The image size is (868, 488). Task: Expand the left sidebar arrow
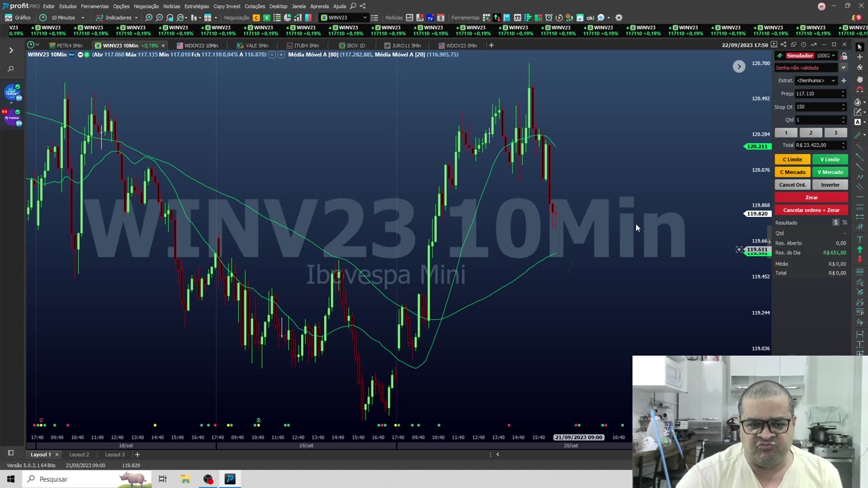(x=11, y=50)
